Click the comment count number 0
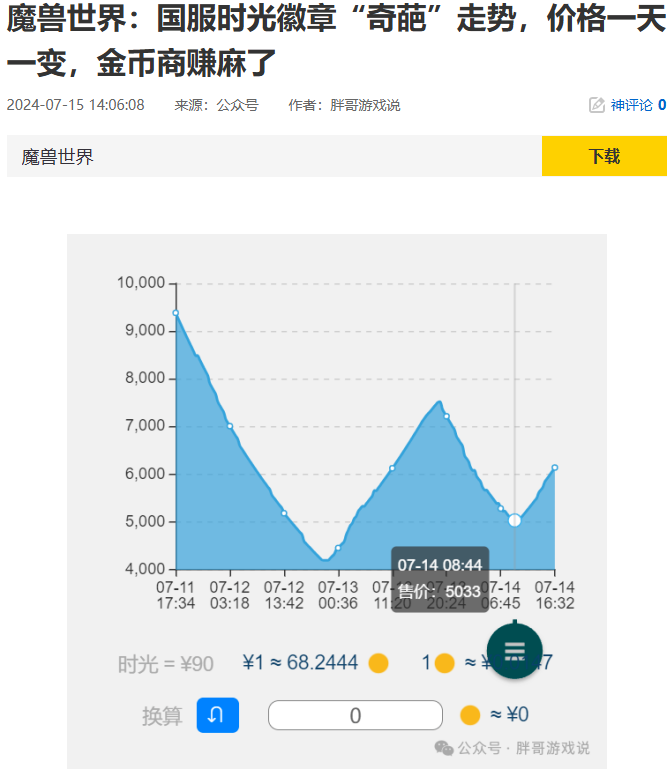This screenshot has width=672, height=772. click(662, 105)
